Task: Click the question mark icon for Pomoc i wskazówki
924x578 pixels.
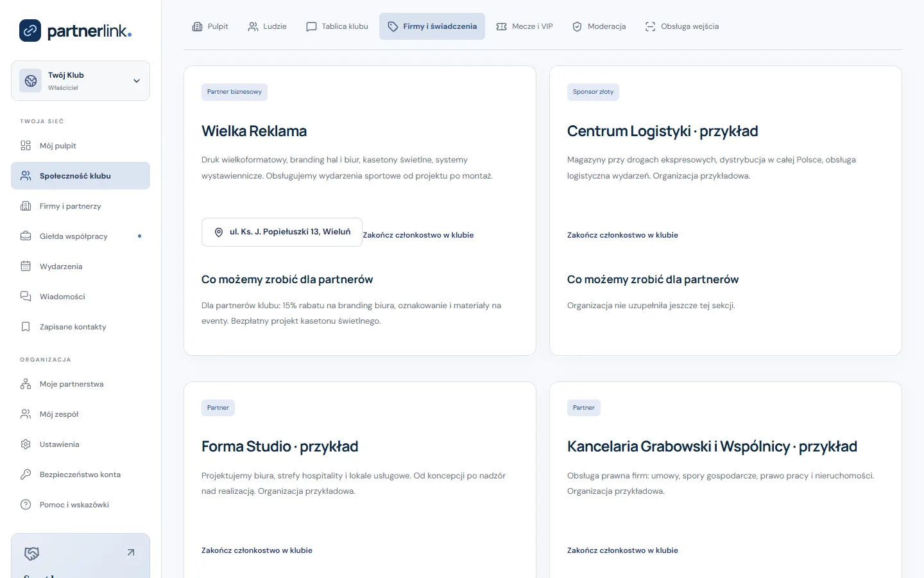Action: (x=26, y=505)
